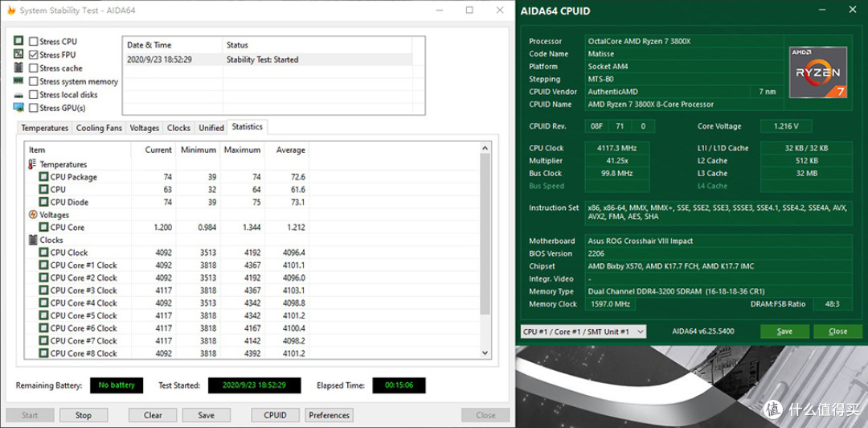
Task: Enable the Stress cache checkbox
Action: (34, 68)
